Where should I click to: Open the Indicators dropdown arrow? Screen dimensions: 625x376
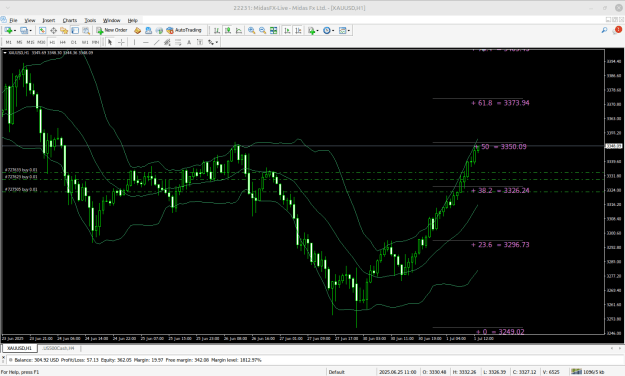tap(318, 30)
